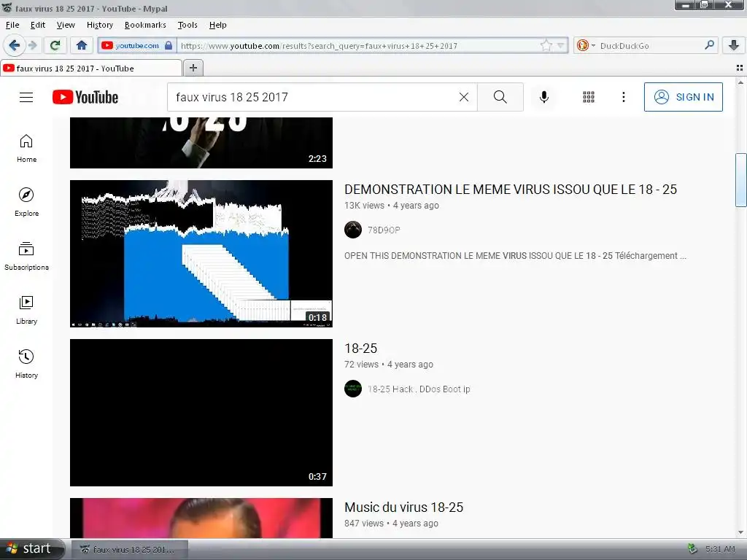
Task: Open 'Music du virus 18-25' title
Action: tap(403, 507)
